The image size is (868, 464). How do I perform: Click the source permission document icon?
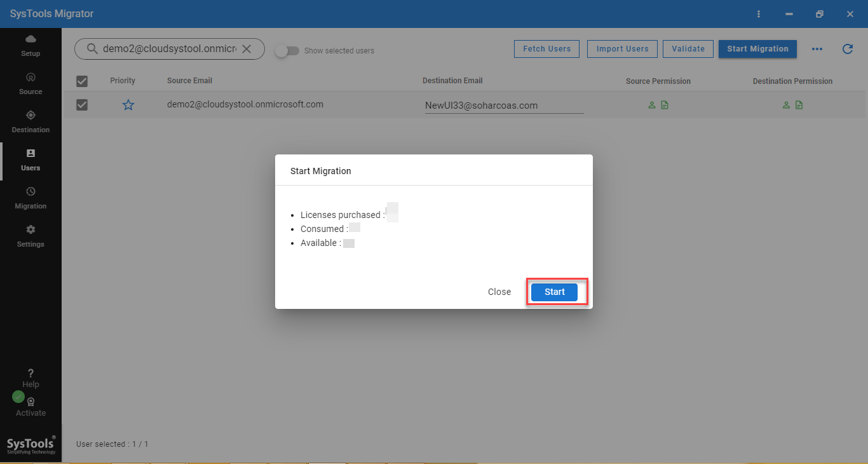point(665,105)
